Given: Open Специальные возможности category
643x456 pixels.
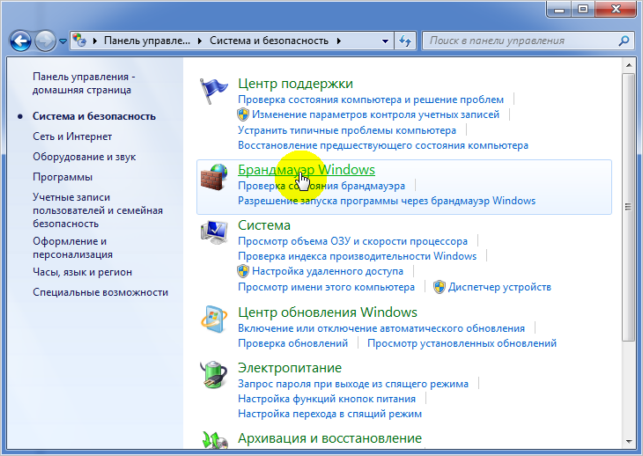Looking at the screenshot, I should click(x=100, y=292).
